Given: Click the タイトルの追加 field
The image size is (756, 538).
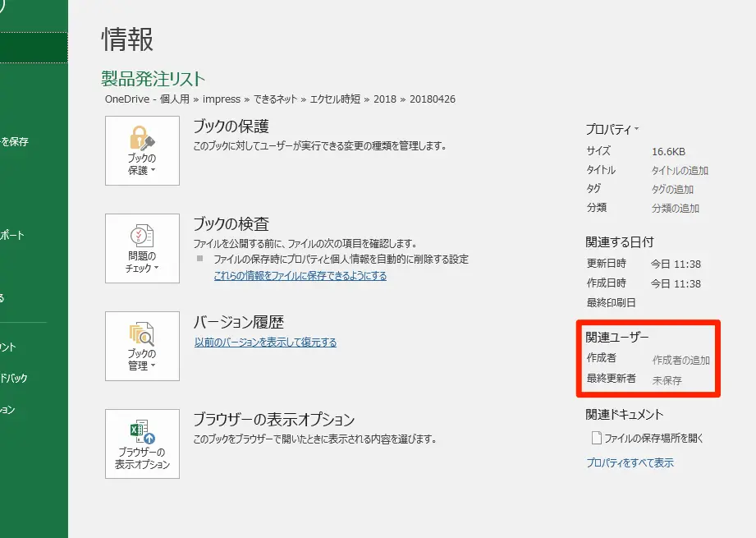Looking at the screenshot, I should coord(680,171).
